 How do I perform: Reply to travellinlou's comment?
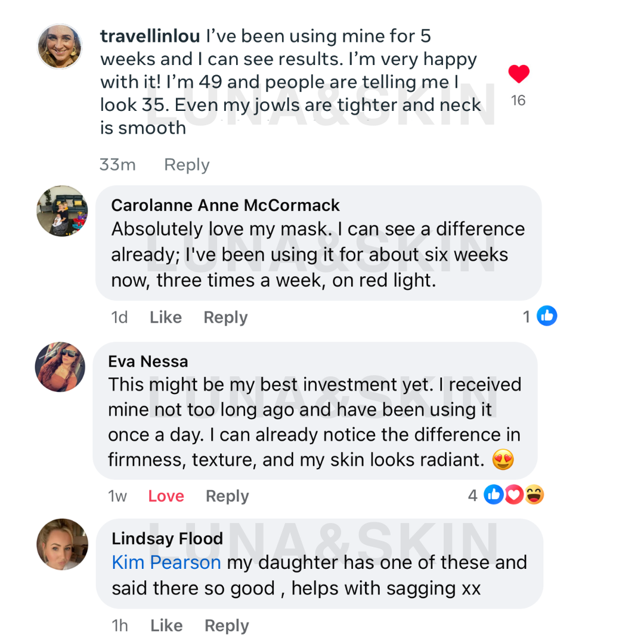[187, 165]
